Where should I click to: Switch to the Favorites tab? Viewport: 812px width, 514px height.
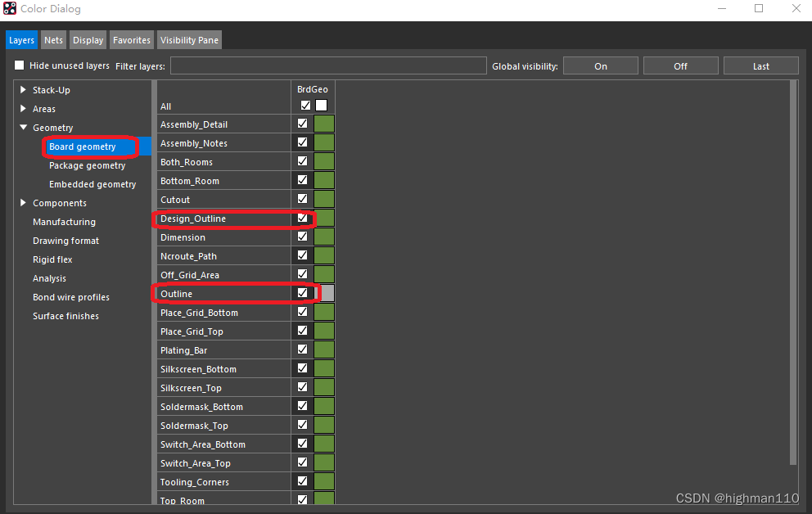[x=132, y=40]
